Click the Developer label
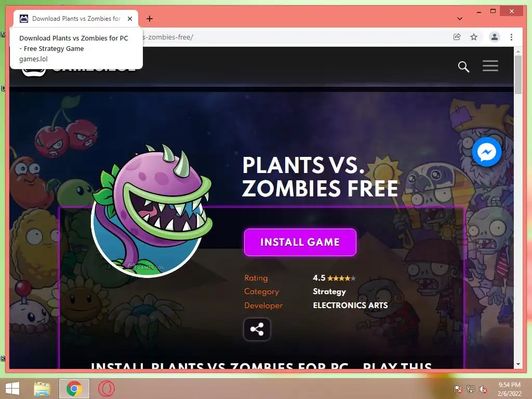Viewport: 532px width, 399px height. click(x=263, y=305)
